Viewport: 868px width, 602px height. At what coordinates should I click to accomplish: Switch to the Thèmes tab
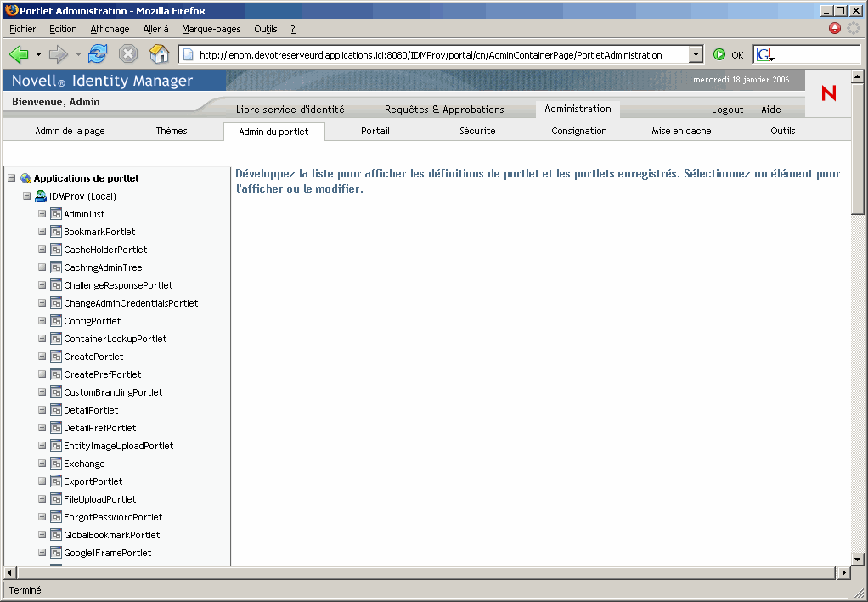172,131
